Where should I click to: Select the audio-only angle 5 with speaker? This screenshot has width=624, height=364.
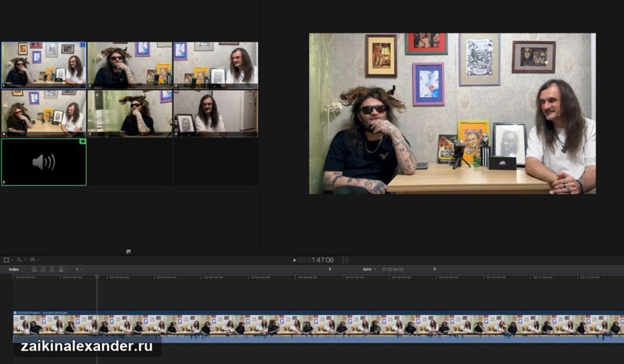[44, 162]
